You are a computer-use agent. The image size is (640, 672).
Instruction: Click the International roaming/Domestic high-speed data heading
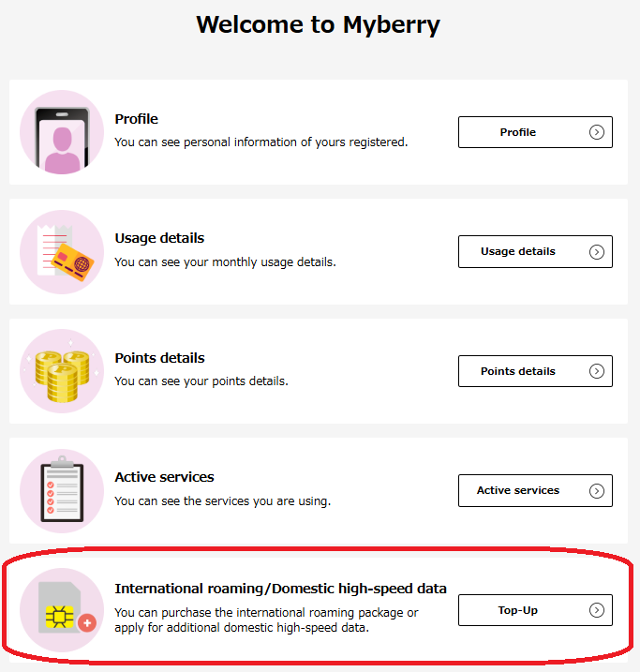280,589
